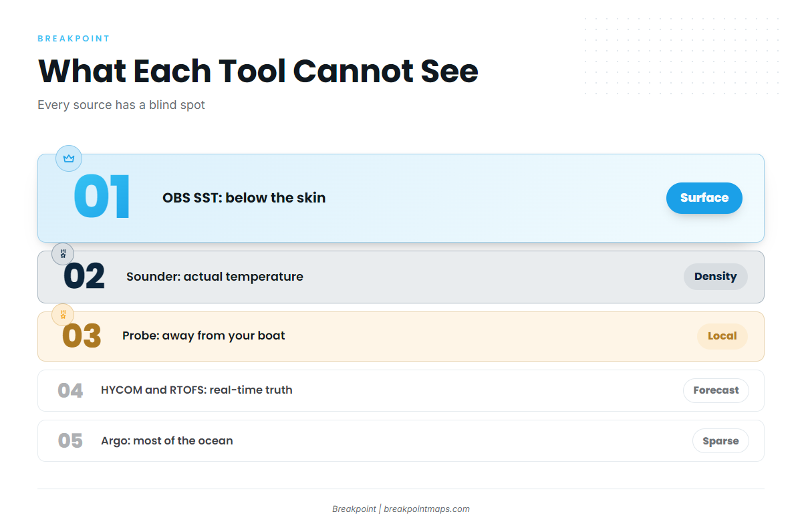
Task: Click the text "Sounder: actual temperature"
Action: pos(215,277)
